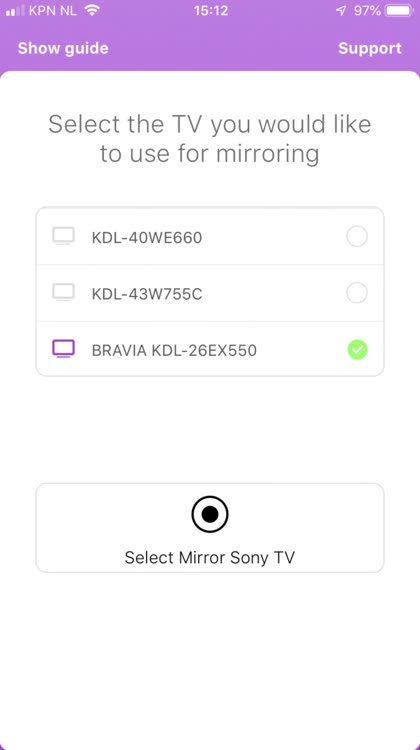Toggle the green checkmark for BRAVIA KDL-26EX550

(x=357, y=350)
